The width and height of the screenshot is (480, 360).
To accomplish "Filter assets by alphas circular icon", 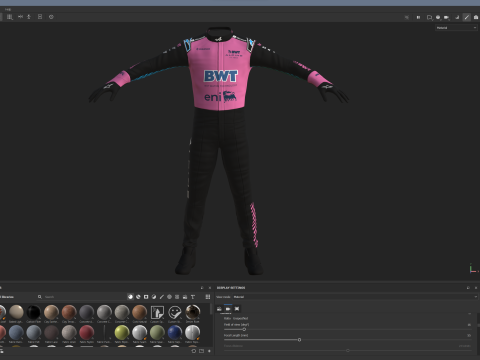I will [x=169, y=297].
